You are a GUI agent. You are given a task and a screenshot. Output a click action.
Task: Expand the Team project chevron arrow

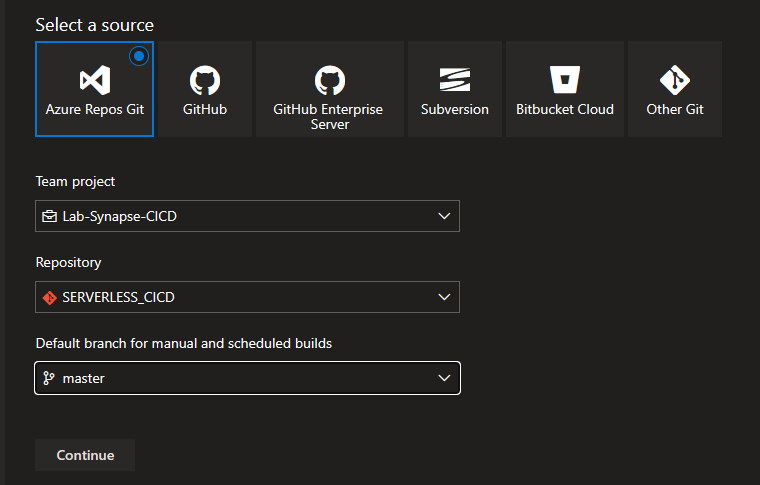(444, 216)
